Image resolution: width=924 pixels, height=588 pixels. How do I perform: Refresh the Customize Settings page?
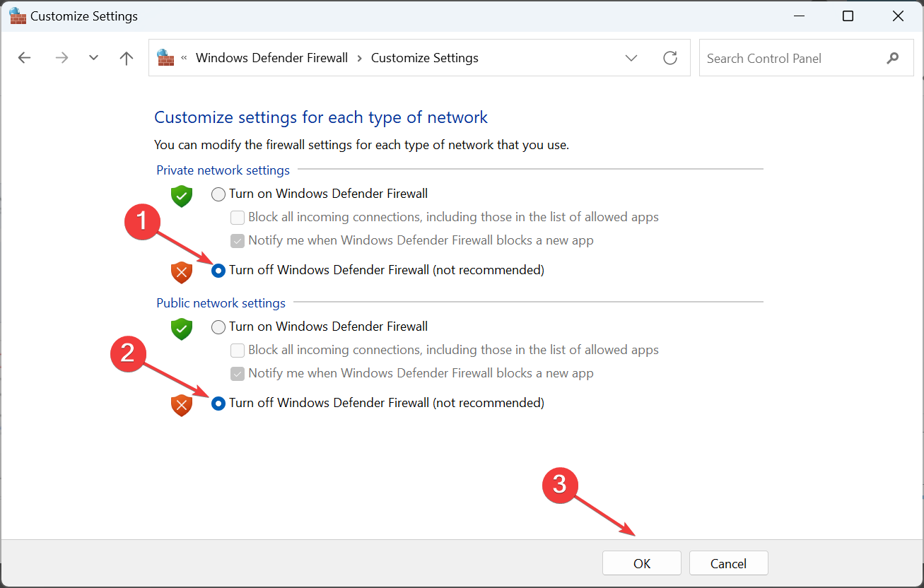[670, 58]
